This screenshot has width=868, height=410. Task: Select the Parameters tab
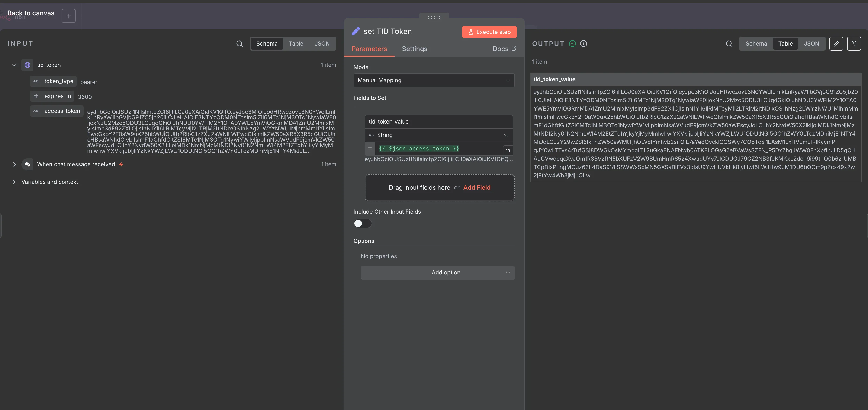point(369,49)
